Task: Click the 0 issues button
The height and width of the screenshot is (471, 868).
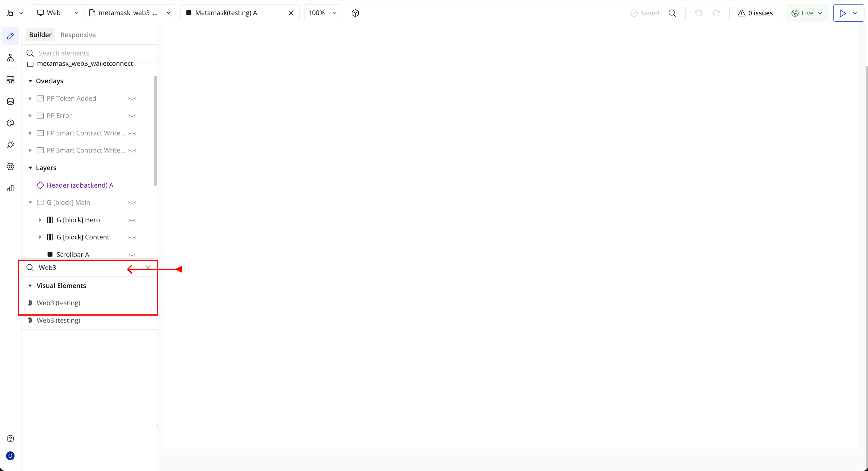Action: tap(755, 13)
